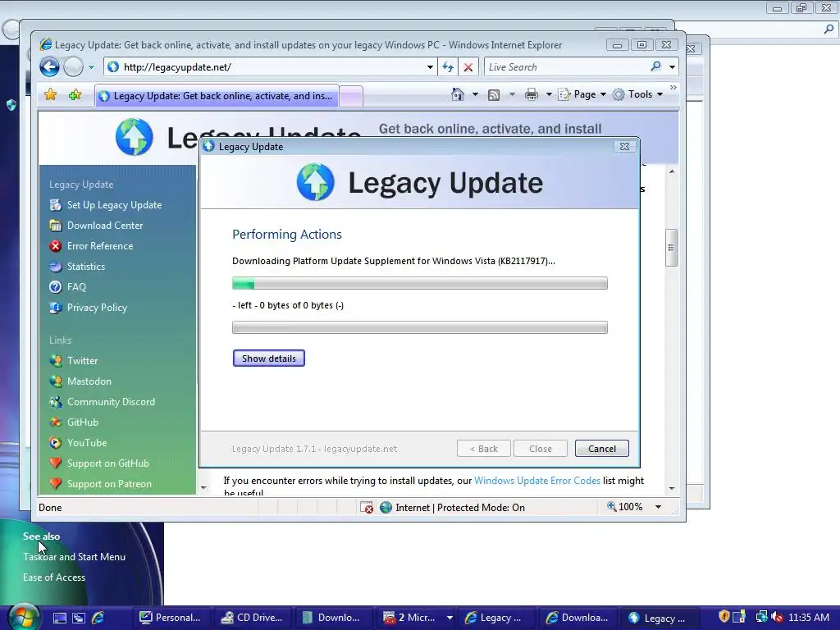Click the Refresh page icon

(x=448, y=67)
